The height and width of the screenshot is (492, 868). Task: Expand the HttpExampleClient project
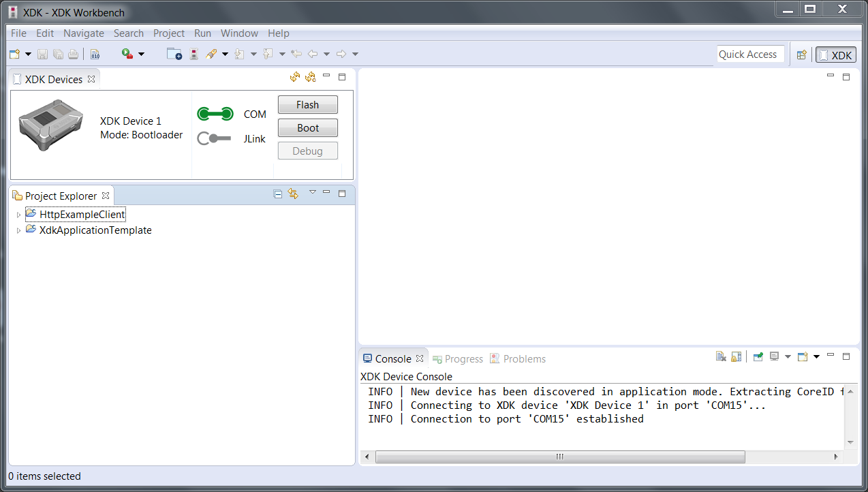18,215
